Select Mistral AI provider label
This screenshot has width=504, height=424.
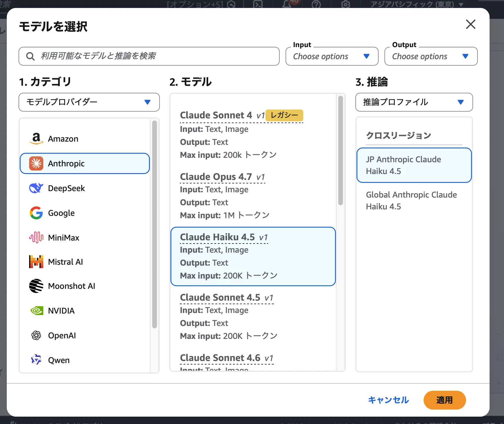click(x=65, y=262)
